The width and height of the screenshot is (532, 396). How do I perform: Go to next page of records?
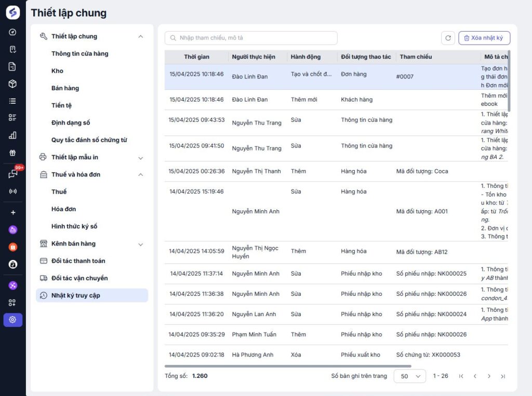489,376
